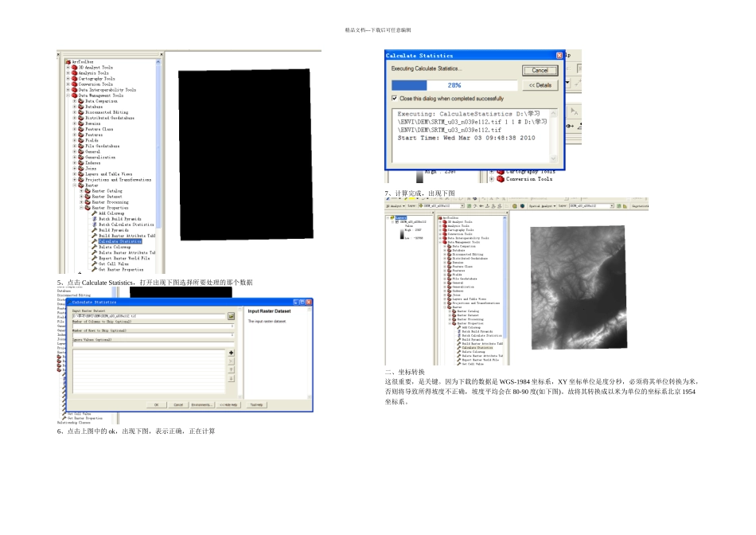The image size is (756, 535).
Task: Click OK in the Calculate Statistics tool dialog
Action: (156, 404)
